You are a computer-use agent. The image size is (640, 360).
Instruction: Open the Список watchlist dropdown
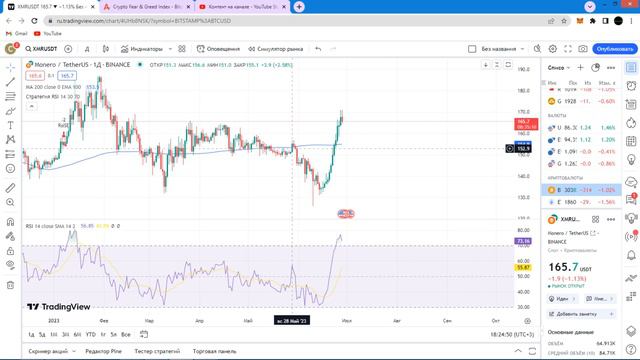click(559, 68)
